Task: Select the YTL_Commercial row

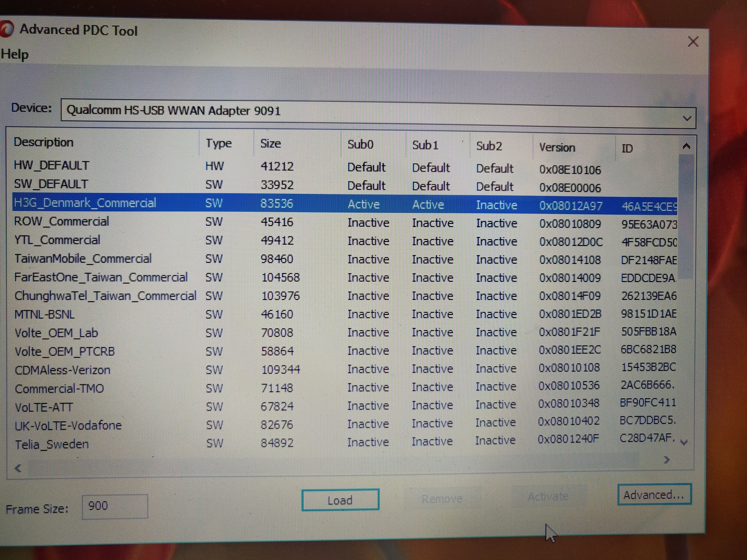Action: pos(345,241)
